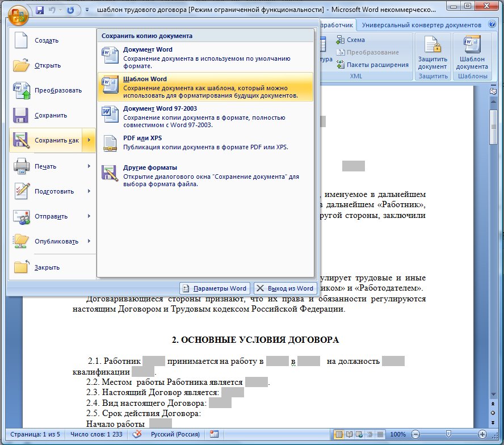
Task: Switch to Full Screen Reading view
Action: click(349, 434)
